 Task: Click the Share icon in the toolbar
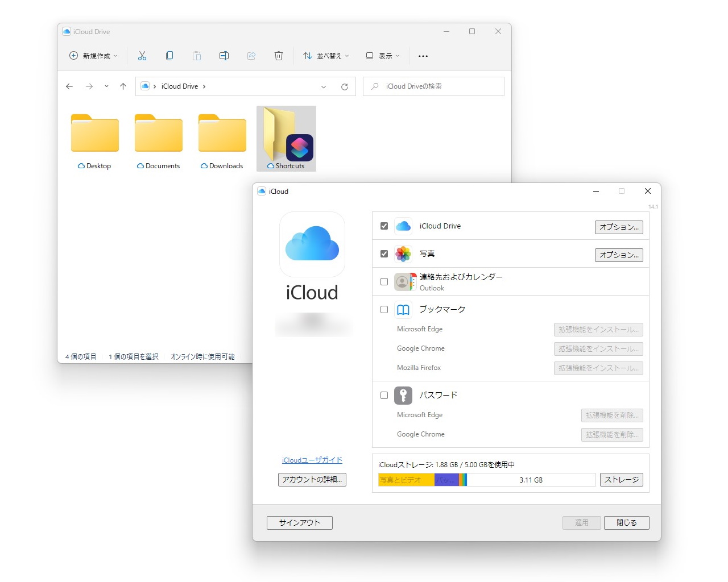coord(251,56)
